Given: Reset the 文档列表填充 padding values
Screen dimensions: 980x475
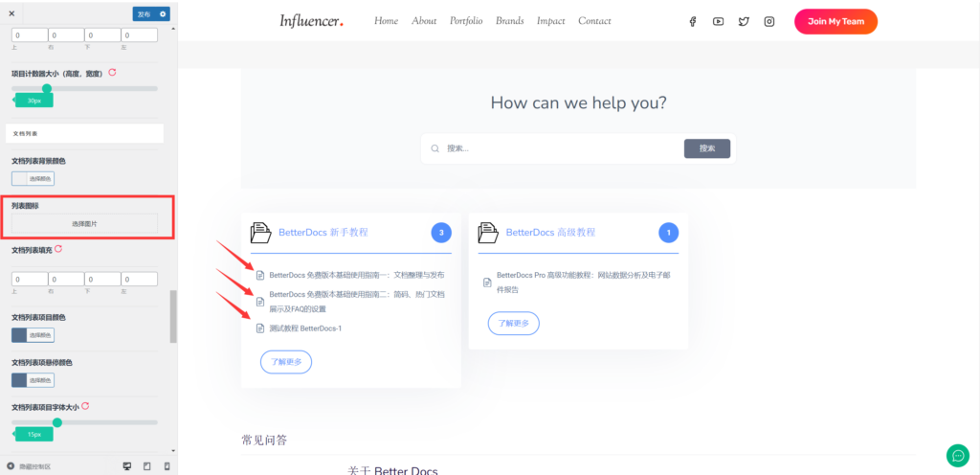Looking at the screenshot, I should click(x=58, y=249).
